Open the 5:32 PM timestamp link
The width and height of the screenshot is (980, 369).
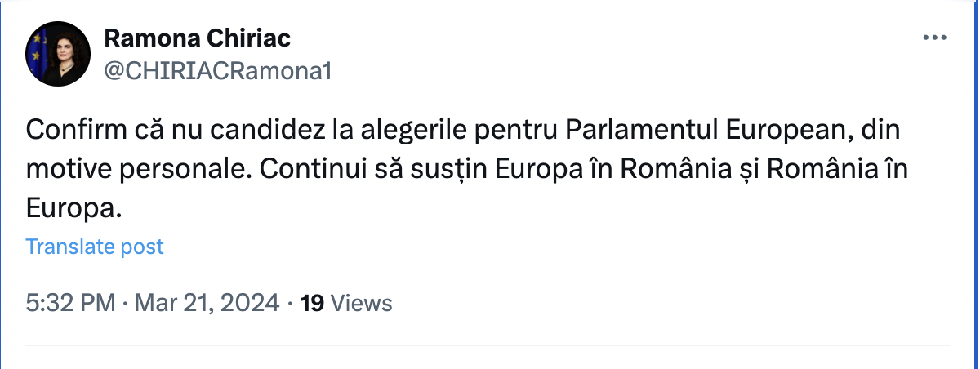point(70,304)
